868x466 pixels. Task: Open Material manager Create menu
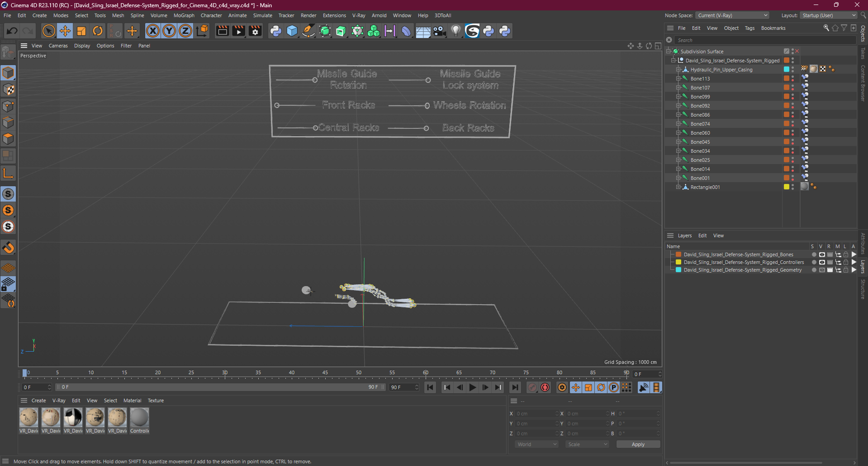(38, 400)
